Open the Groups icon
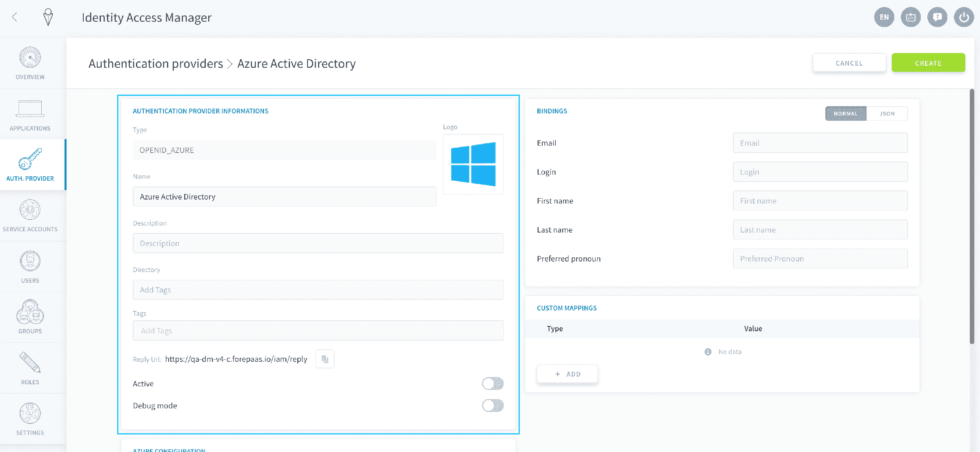The width and height of the screenshot is (980, 452). point(30,312)
